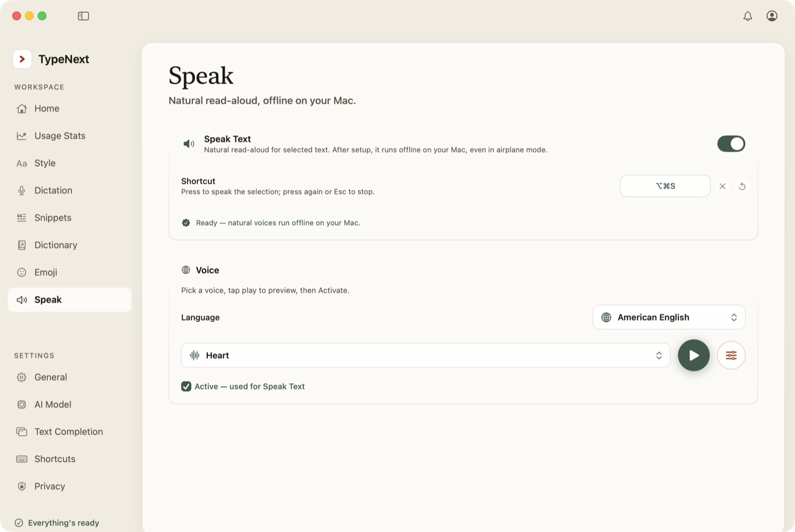
Task: Open Shortcuts settings
Action: tap(69, 459)
